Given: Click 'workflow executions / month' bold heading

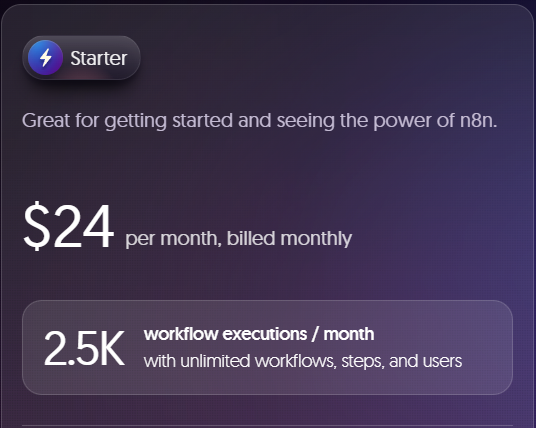Looking at the screenshot, I should coord(259,334).
